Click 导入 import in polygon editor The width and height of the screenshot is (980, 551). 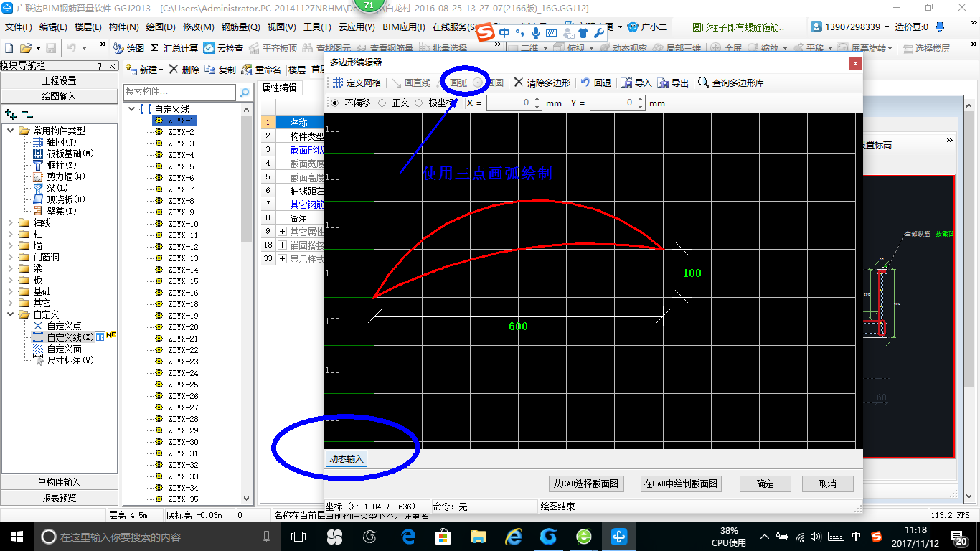636,83
